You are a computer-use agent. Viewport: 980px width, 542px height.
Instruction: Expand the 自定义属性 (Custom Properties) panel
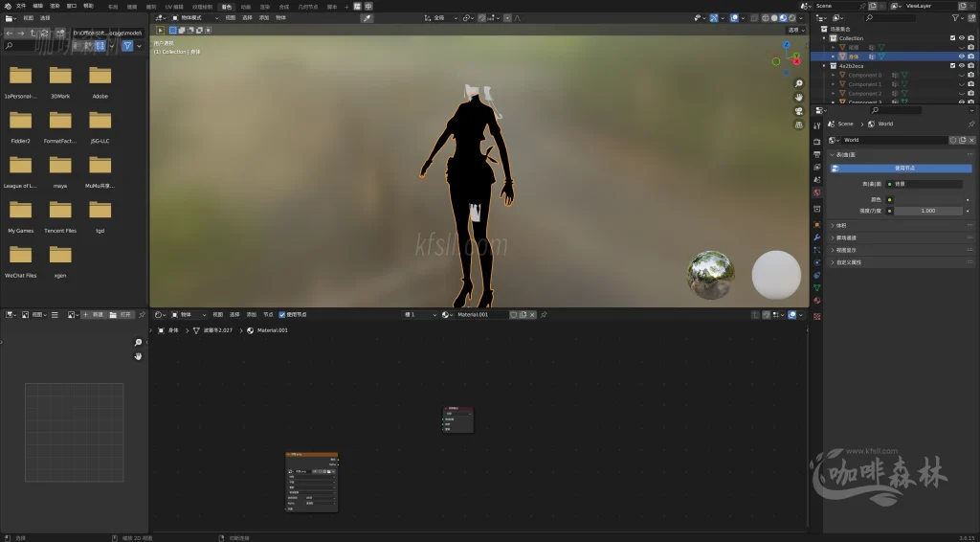[901, 262]
